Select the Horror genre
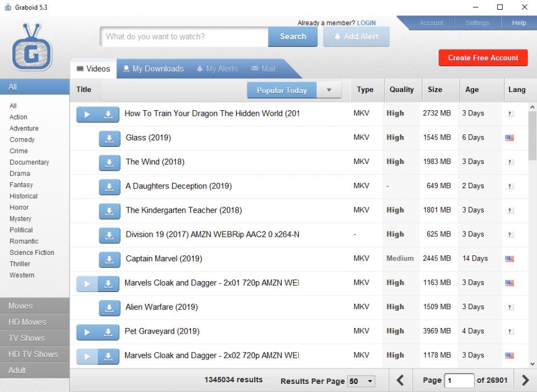 click(19, 207)
